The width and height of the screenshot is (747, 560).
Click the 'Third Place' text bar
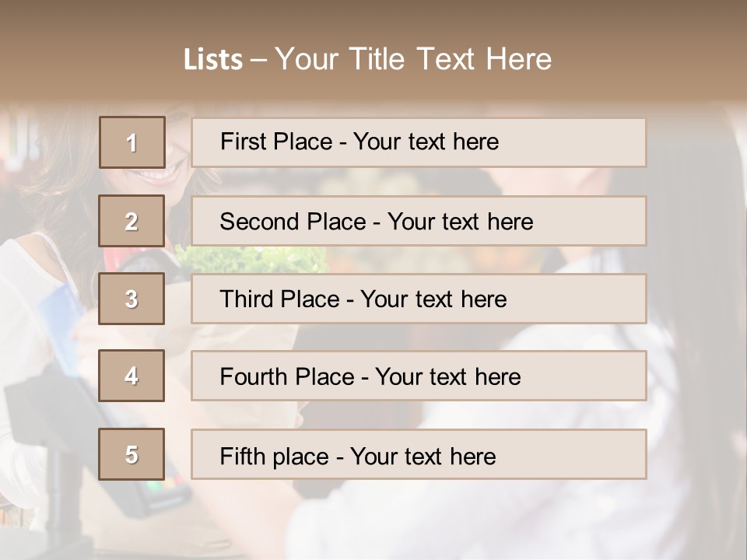tap(419, 299)
